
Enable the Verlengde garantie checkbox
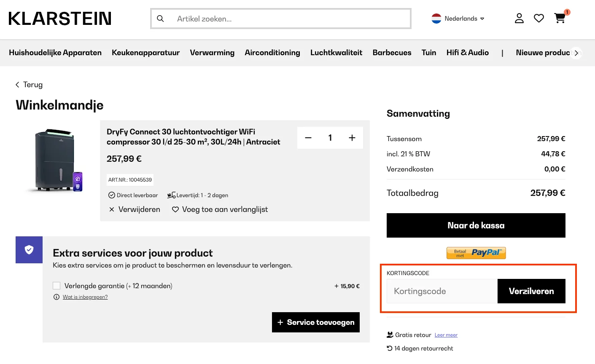tap(57, 285)
